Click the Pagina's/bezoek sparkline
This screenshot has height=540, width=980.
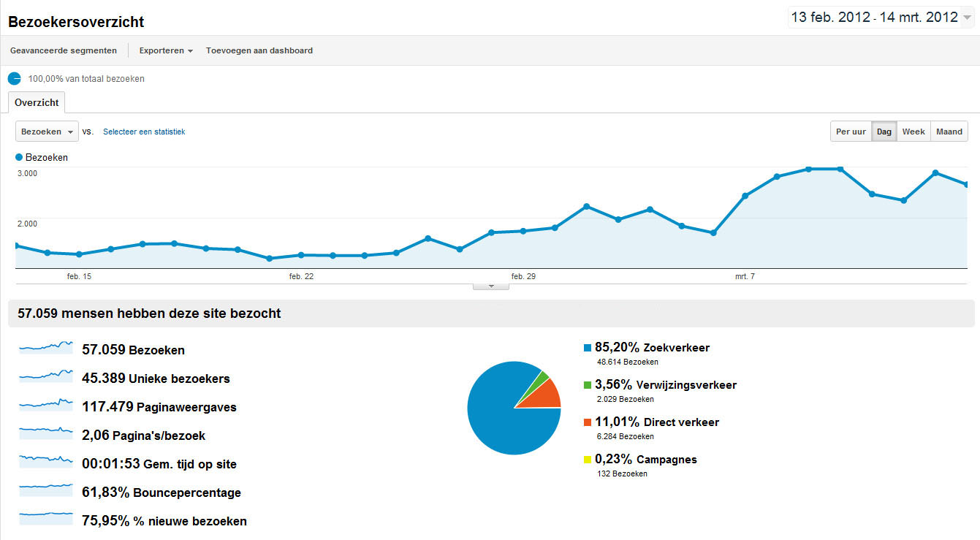pos(46,432)
